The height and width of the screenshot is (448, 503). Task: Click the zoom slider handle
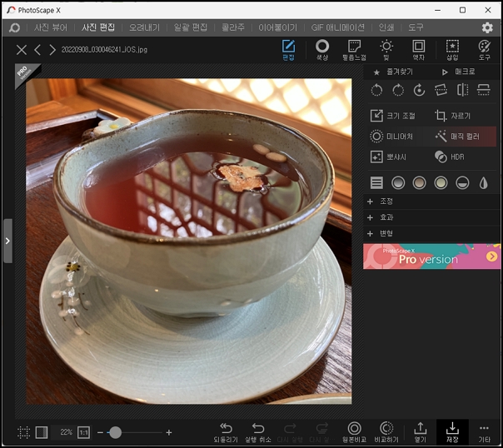point(115,433)
